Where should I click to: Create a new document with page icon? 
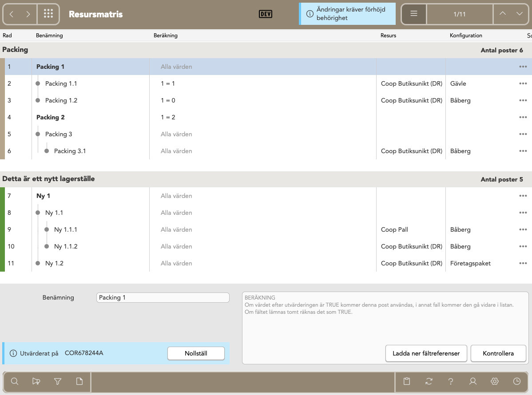pos(79,381)
